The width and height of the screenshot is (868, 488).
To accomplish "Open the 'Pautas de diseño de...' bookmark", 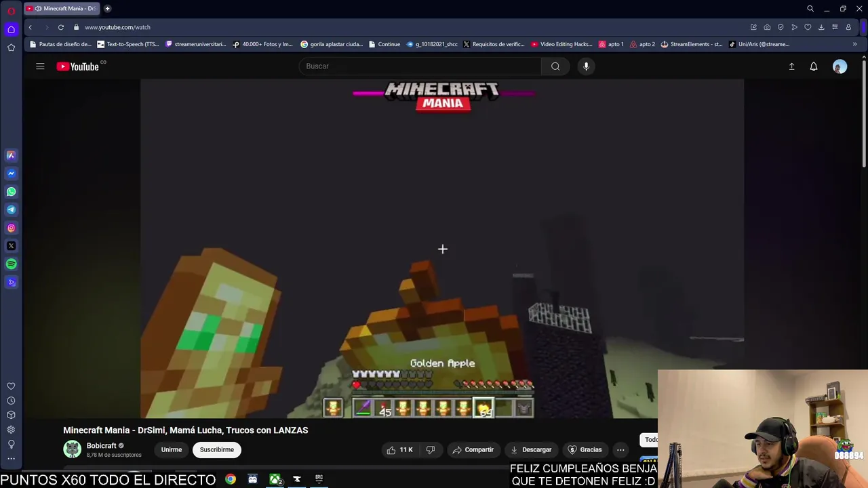I will (60, 44).
